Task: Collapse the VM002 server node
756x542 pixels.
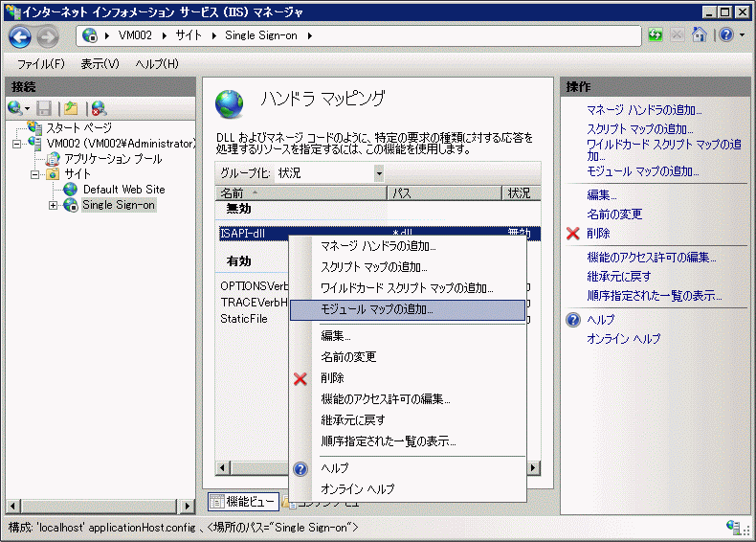Action: (x=17, y=144)
